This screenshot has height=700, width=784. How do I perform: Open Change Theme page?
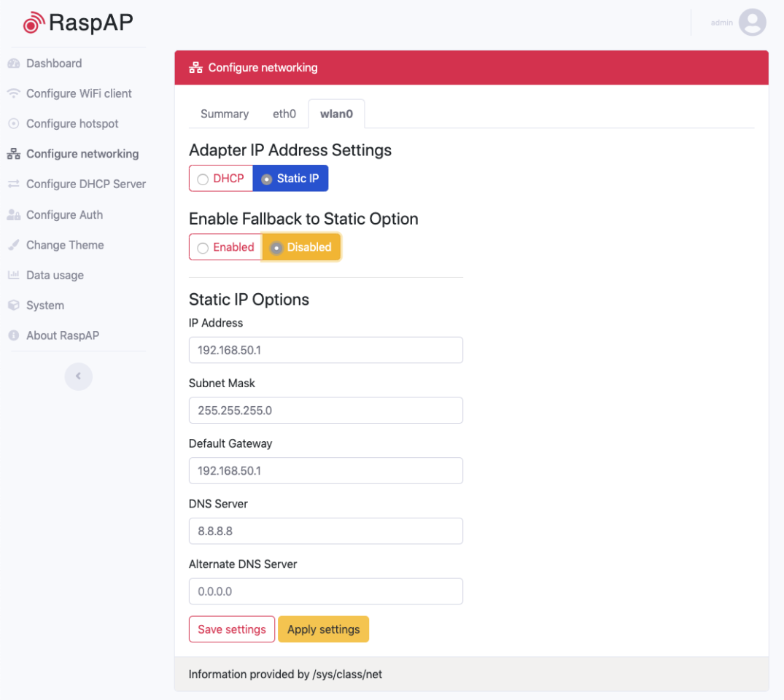coord(65,245)
